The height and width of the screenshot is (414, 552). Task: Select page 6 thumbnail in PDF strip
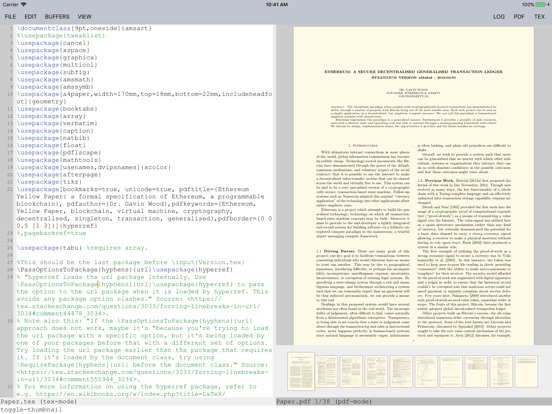[x=426, y=371]
